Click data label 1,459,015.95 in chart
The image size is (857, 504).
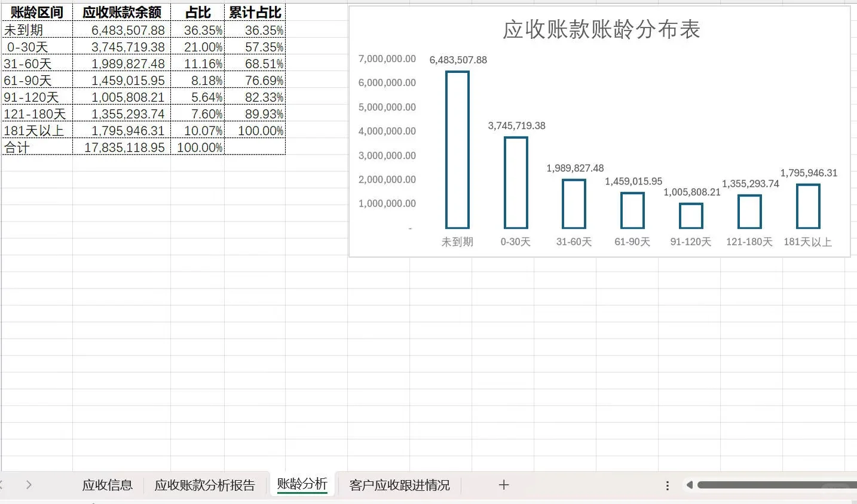pos(633,181)
